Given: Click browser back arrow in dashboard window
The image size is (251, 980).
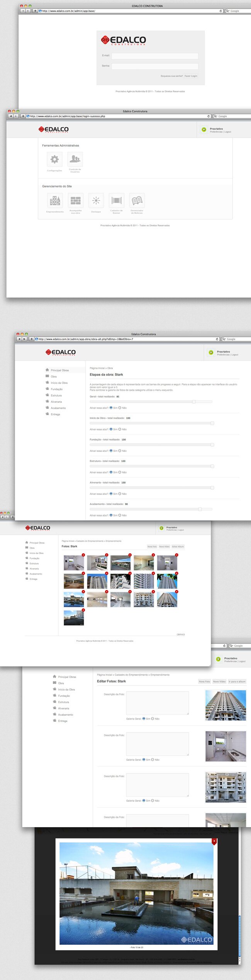Looking at the screenshot, I should 10,116.
